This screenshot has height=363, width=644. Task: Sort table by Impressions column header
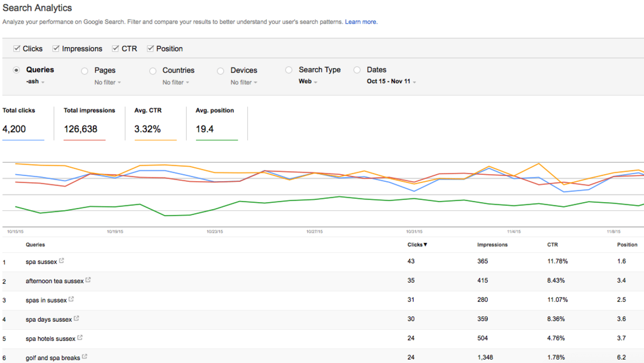pyautogui.click(x=492, y=245)
